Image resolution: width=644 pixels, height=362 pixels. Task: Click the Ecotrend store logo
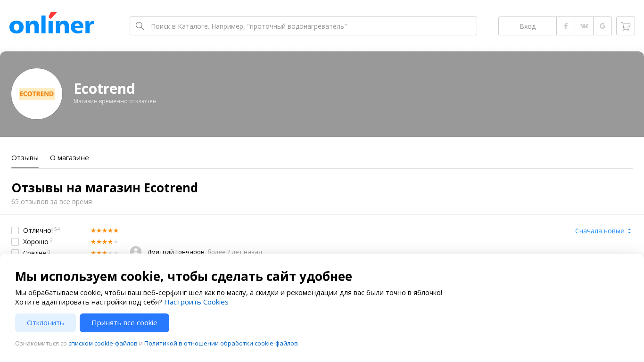(x=37, y=94)
